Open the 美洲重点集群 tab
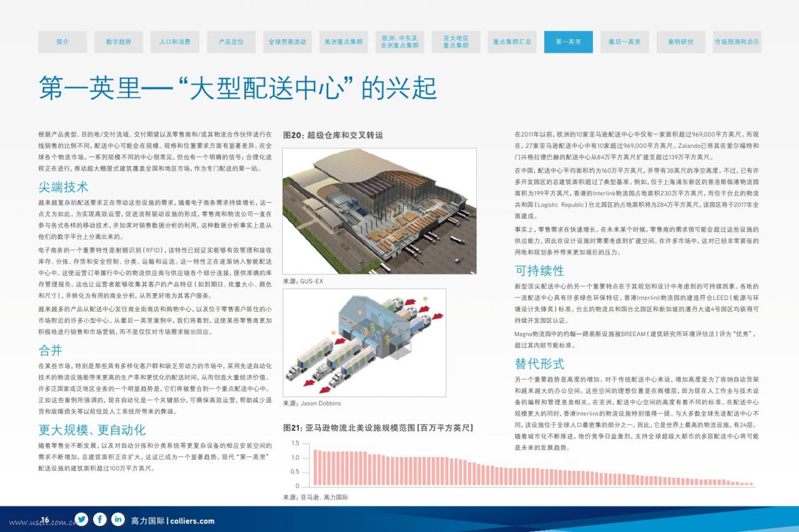Viewport: 799px width, 532px height. 343,42
